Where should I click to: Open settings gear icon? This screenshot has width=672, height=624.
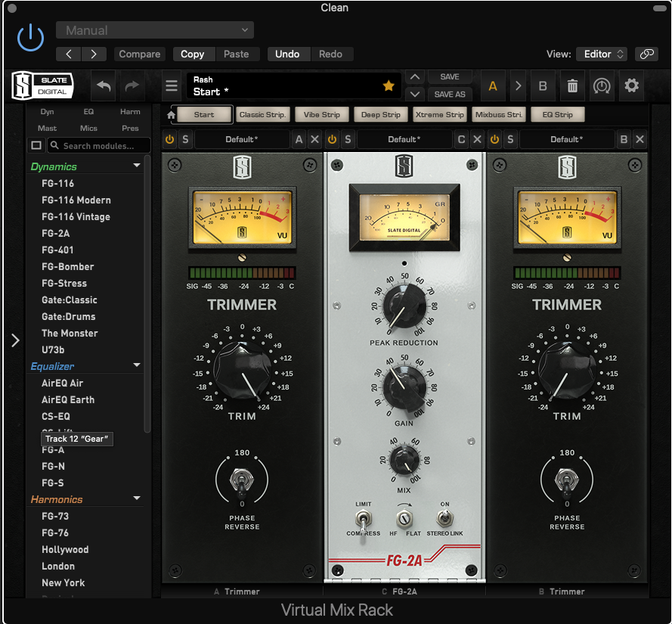631,85
